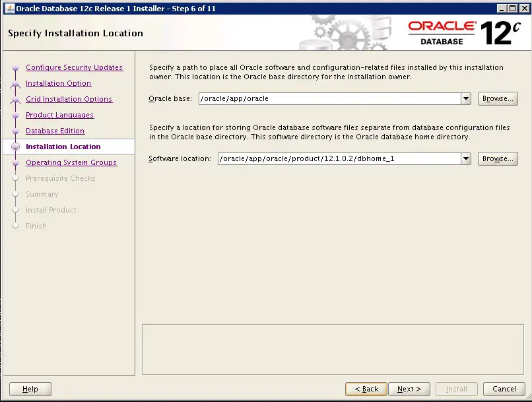This screenshot has width=532, height=402.
Task: Open Operating System Groups step
Action: pyautogui.click(x=71, y=162)
